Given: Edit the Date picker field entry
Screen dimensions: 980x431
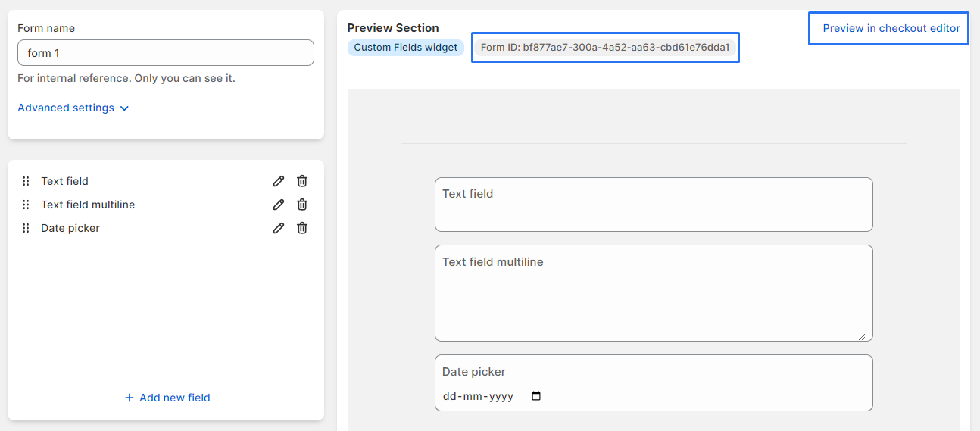Looking at the screenshot, I should click(x=279, y=228).
